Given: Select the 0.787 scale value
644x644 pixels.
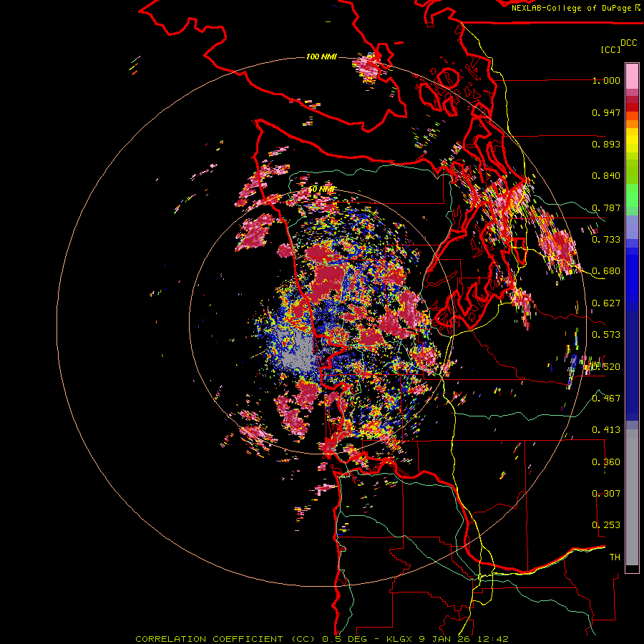Looking at the screenshot, I should point(606,208).
